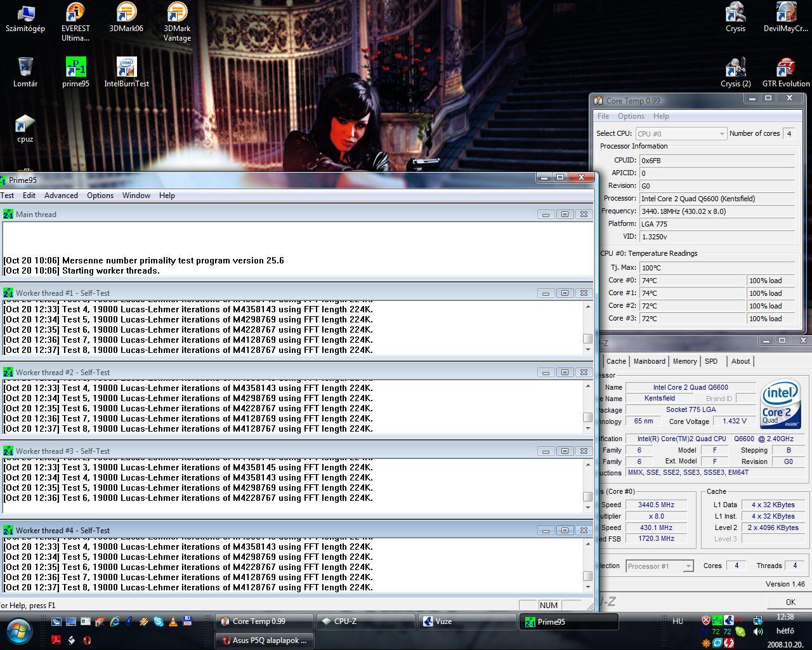Click Show Desktop in quick launch
The height and width of the screenshot is (650, 812).
pyautogui.click(x=71, y=621)
